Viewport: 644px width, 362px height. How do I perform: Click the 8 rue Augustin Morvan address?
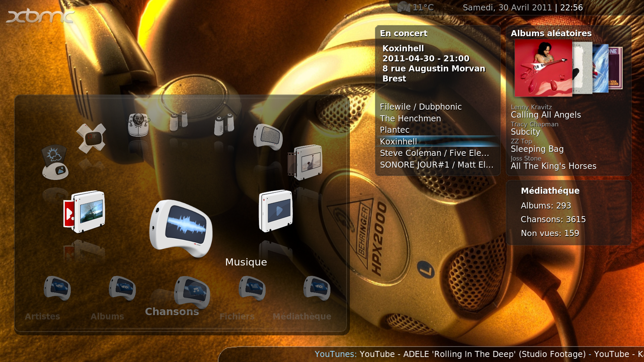point(434,68)
